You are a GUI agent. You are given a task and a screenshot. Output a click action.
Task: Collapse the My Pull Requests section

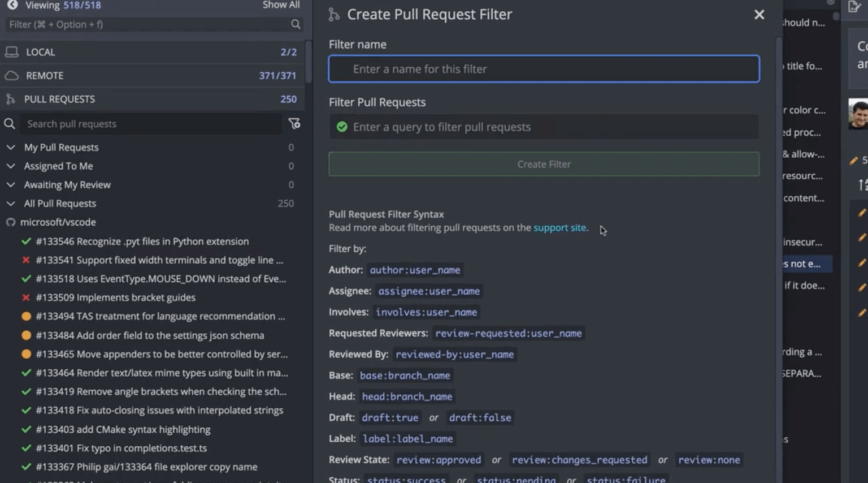[x=11, y=147]
